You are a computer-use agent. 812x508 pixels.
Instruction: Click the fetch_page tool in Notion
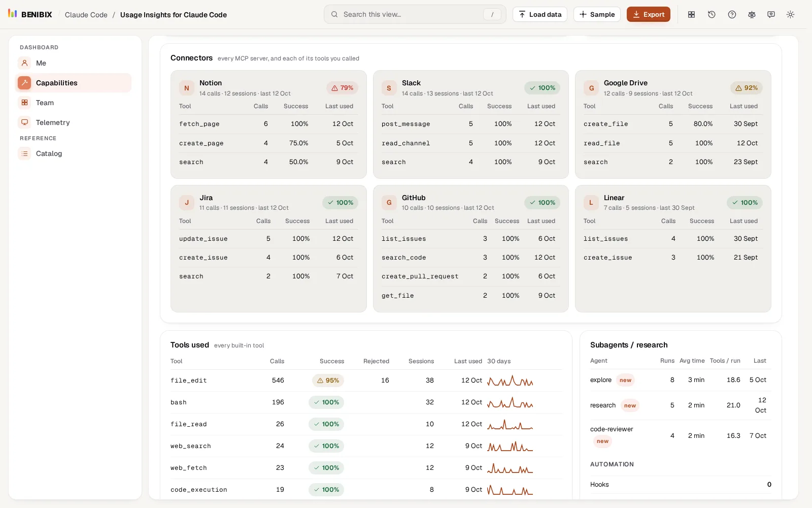[199, 124]
